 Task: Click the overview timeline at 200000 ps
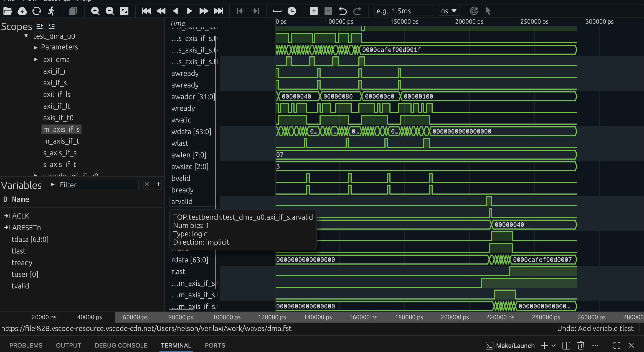(x=455, y=317)
